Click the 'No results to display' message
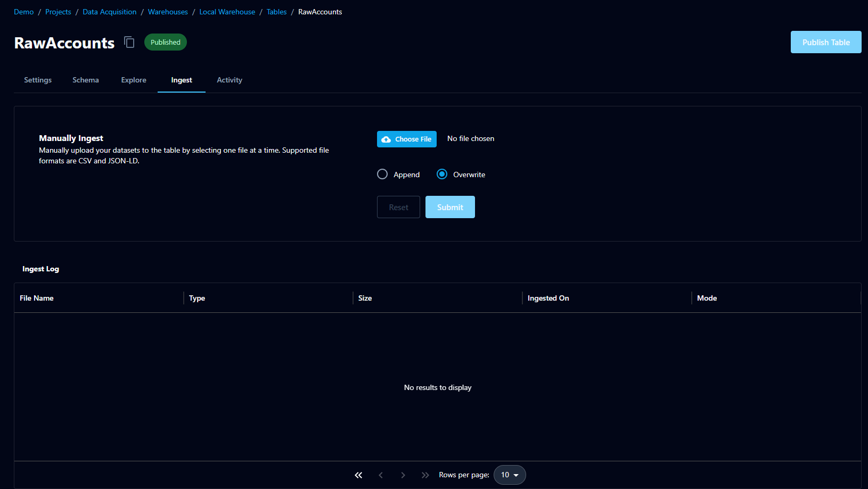868x489 pixels. 438,387
